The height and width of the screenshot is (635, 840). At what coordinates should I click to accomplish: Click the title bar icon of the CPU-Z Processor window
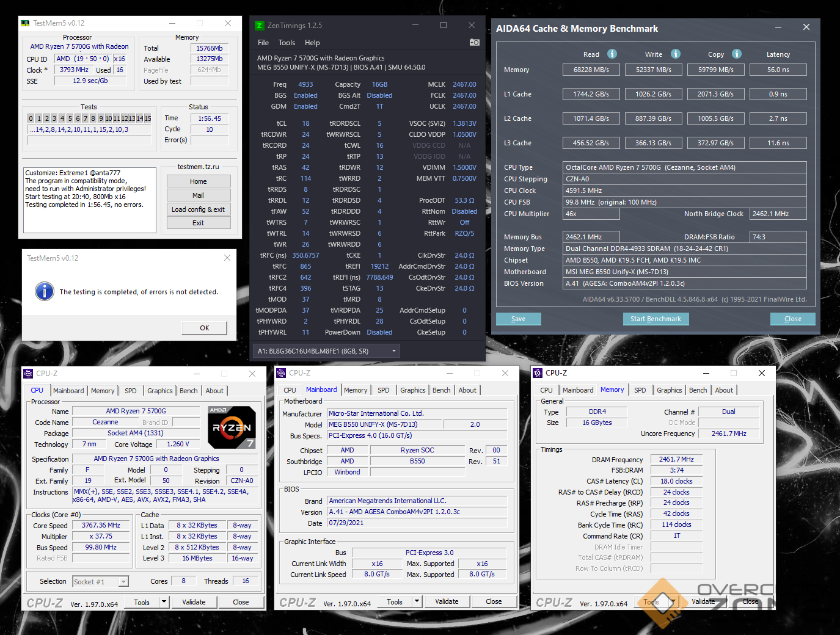(28, 374)
